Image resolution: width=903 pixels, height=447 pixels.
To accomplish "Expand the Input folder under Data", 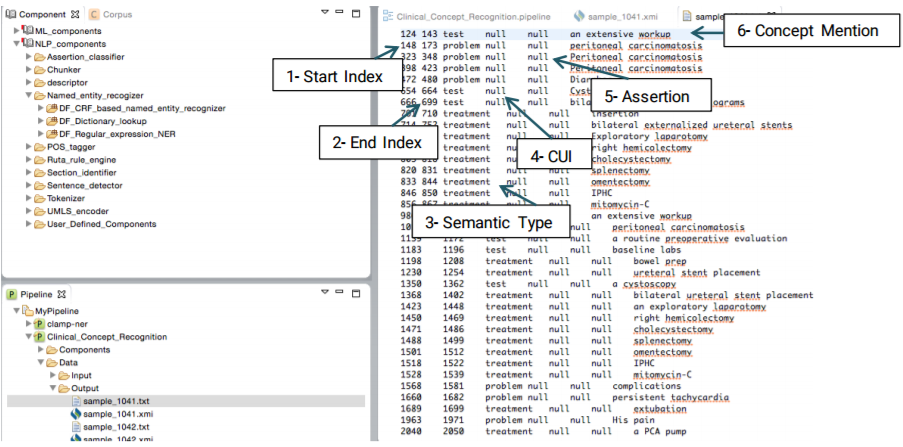I will [x=52, y=375].
